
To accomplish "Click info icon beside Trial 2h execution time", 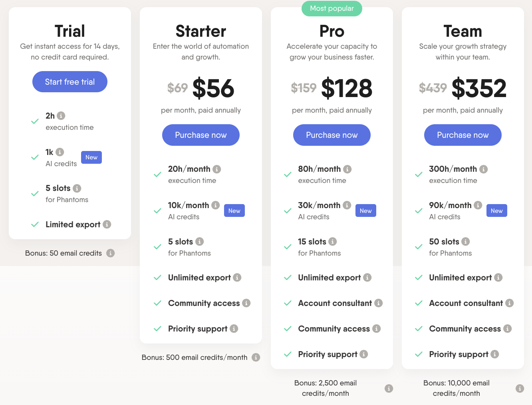I will tap(61, 116).
